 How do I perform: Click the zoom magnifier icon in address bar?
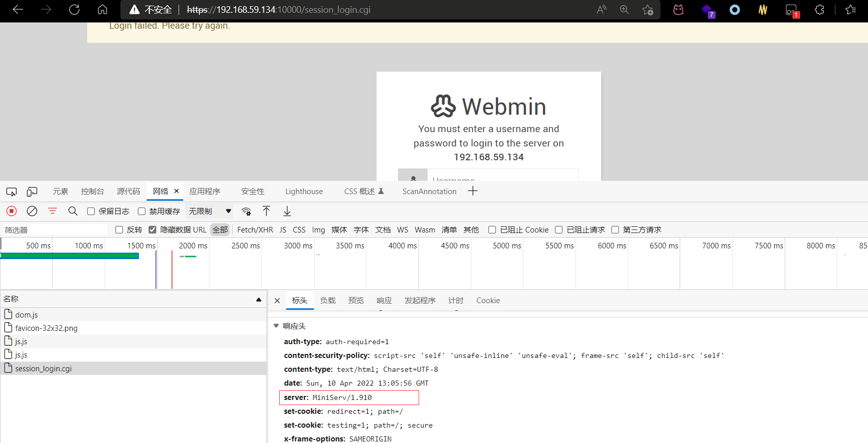624,10
